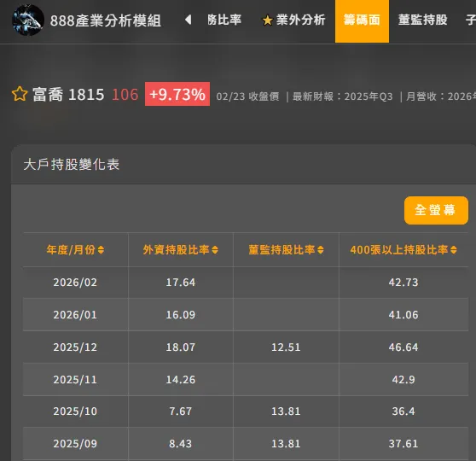Click the 888 module avatar logo
Screen dimensions: 476x461
(x=28, y=20)
